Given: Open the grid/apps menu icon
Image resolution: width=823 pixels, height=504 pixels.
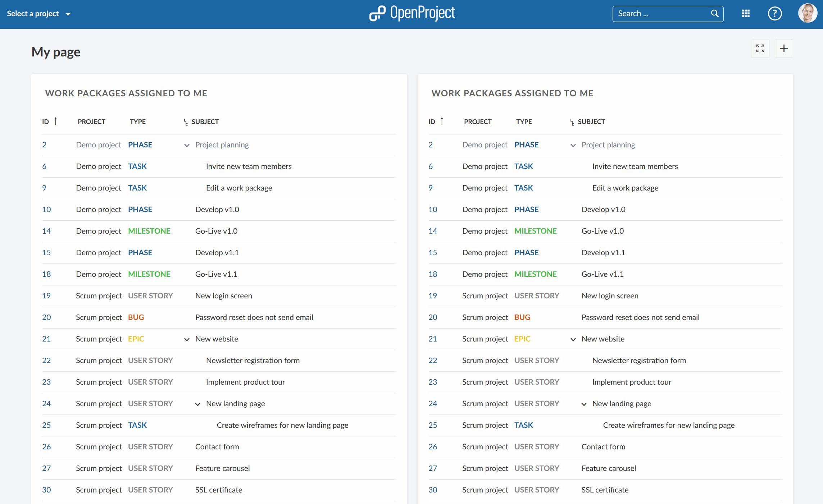Looking at the screenshot, I should click(x=747, y=13).
